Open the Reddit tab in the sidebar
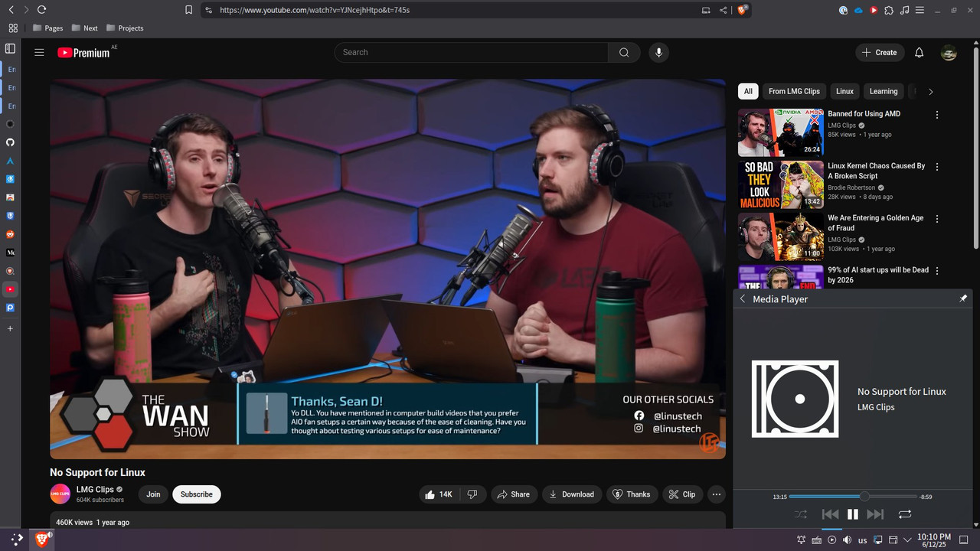980x551 pixels. coord(10,234)
